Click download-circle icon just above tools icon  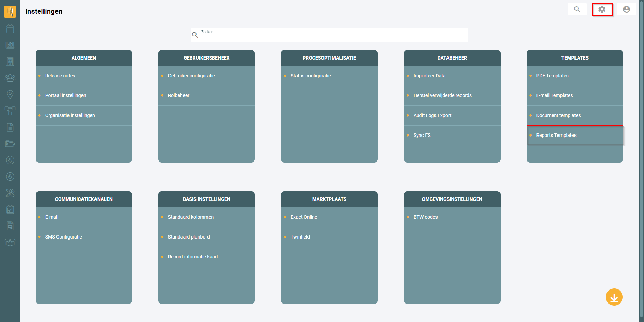[x=10, y=177]
